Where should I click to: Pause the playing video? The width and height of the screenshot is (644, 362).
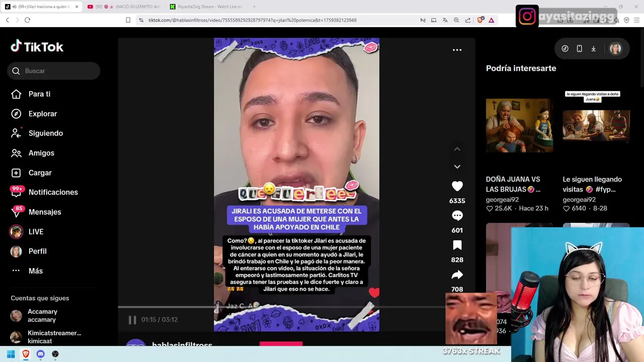point(132,320)
